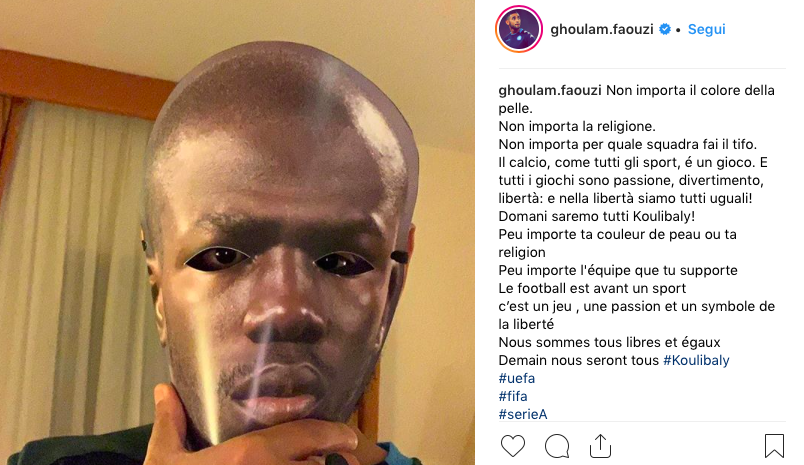
Task: Click caption line 'Domani saremo tutti Koulibaly!'
Action: tap(597, 216)
